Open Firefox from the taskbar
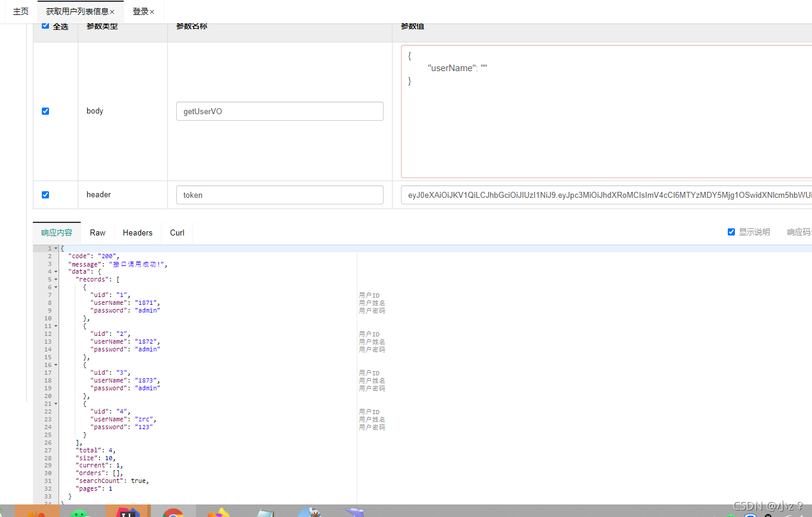The width and height of the screenshot is (812, 517). (219, 512)
